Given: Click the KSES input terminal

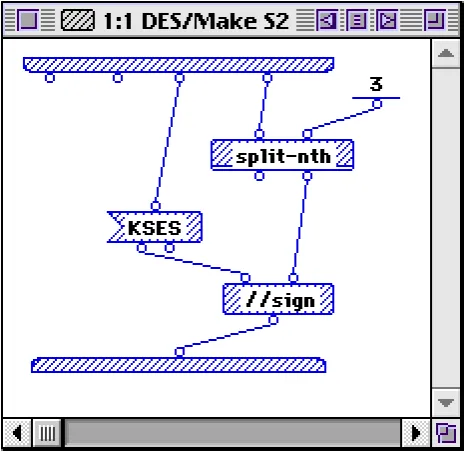Looking at the screenshot, I should [x=156, y=206].
